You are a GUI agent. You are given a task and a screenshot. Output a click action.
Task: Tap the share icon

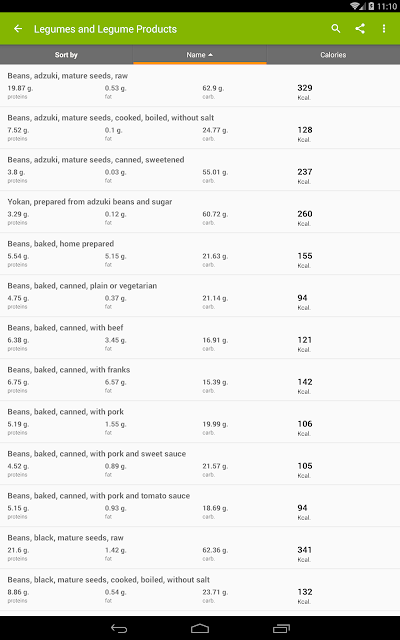tap(360, 29)
